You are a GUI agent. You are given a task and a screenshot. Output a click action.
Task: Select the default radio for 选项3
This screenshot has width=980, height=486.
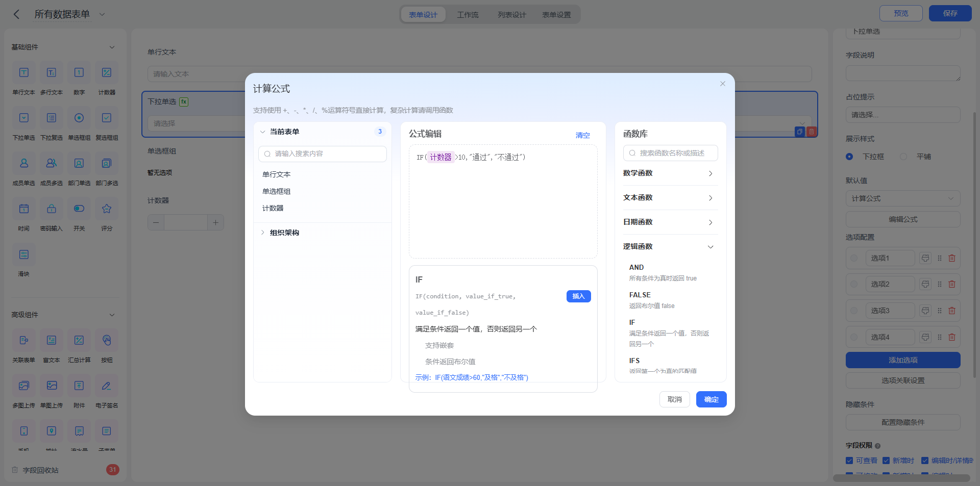(x=854, y=311)
